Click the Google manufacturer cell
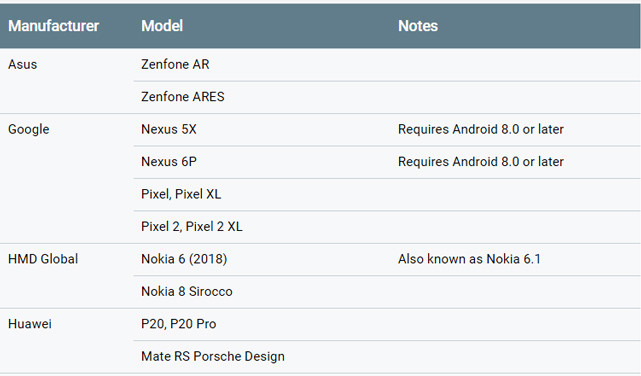The image size is (641, 376). 29,130
